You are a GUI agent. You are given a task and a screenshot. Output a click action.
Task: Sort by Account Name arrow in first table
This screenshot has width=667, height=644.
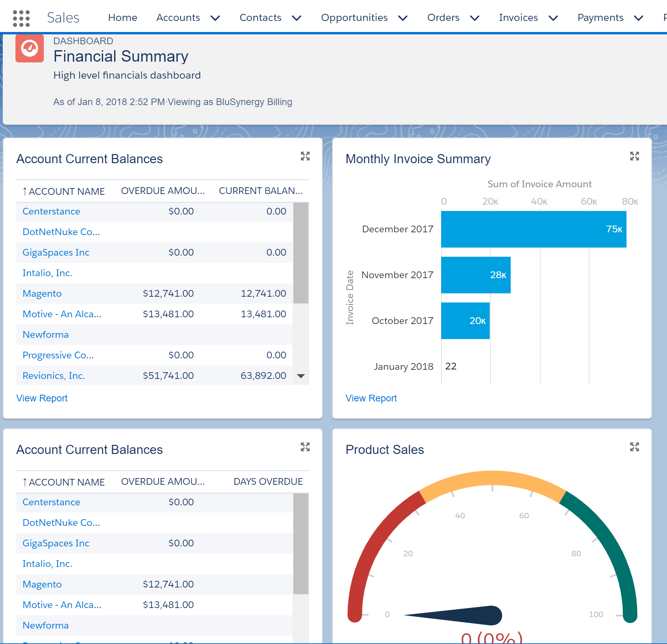pos(25,192)
